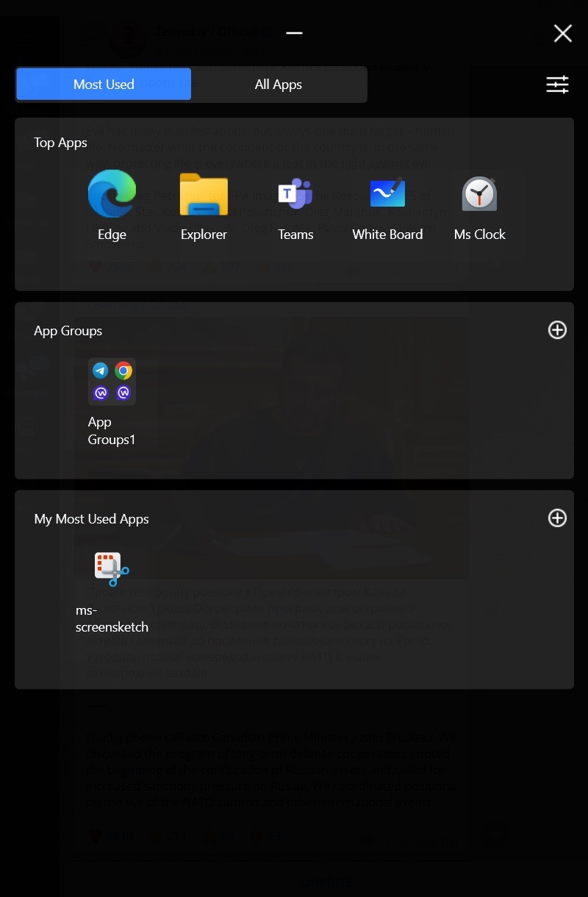Switch to the Most Used tab
The height and width of the screenshot is (897, 588).
104,85
